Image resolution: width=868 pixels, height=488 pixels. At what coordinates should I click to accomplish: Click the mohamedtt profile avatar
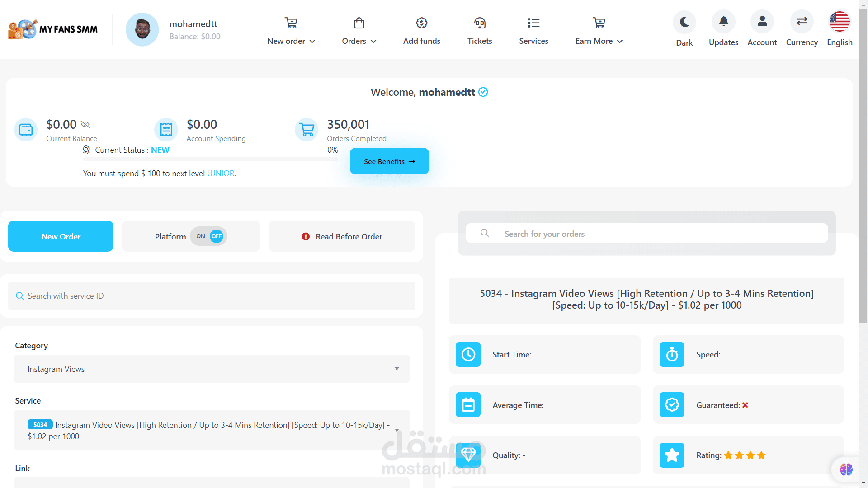click(142, 29)
